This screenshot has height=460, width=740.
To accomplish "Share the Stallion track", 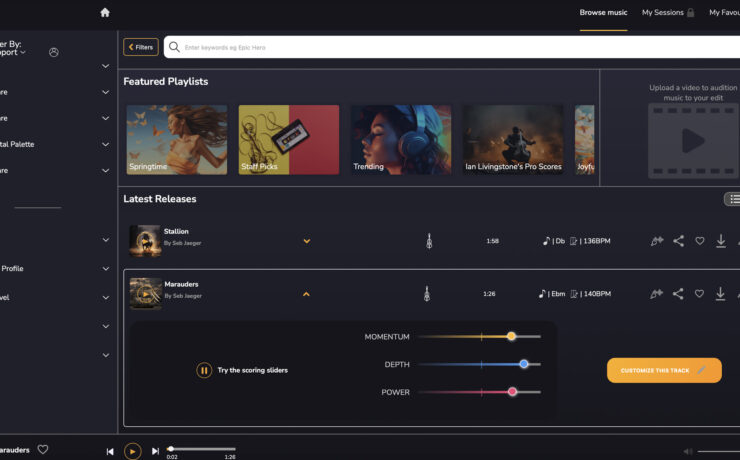I will pyautogui.click(x=678, y=241).
